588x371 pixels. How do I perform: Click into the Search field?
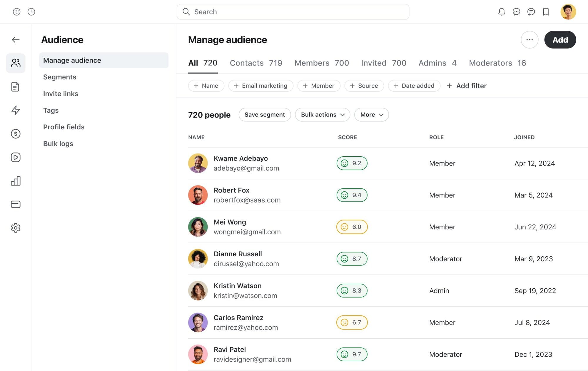293,12
